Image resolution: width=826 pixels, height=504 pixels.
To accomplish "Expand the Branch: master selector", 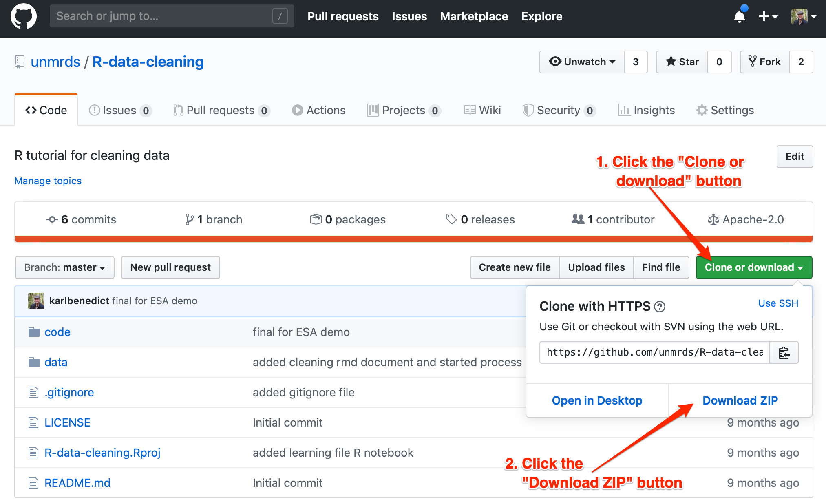I will [65, 267].
